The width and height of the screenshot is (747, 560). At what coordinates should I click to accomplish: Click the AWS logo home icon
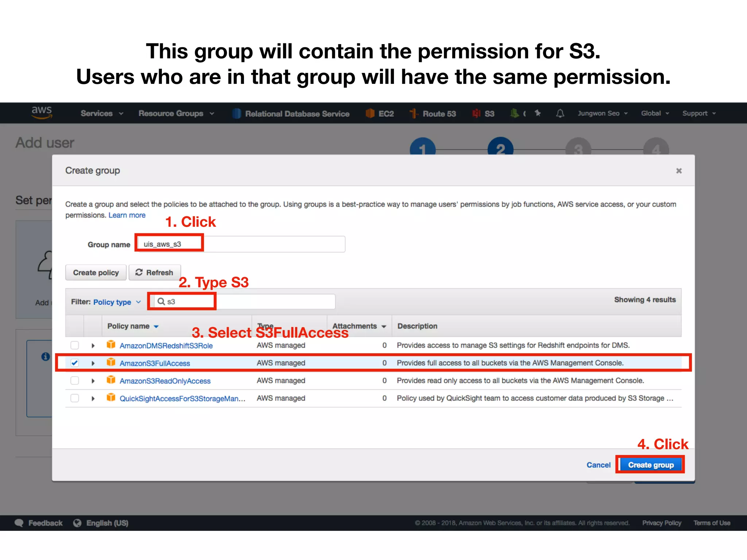[42, 113]
